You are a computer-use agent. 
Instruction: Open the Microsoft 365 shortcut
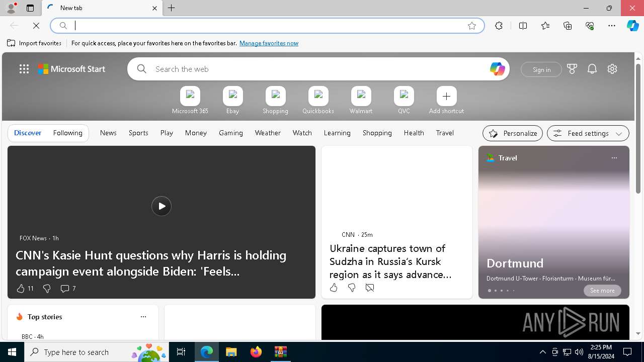pos(190,101)
